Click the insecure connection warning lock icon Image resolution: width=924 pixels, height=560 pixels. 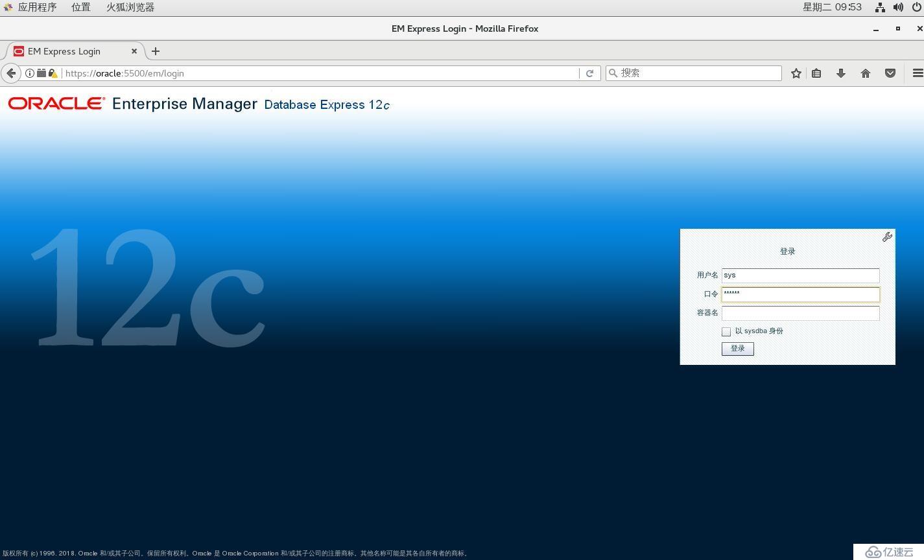53,73
